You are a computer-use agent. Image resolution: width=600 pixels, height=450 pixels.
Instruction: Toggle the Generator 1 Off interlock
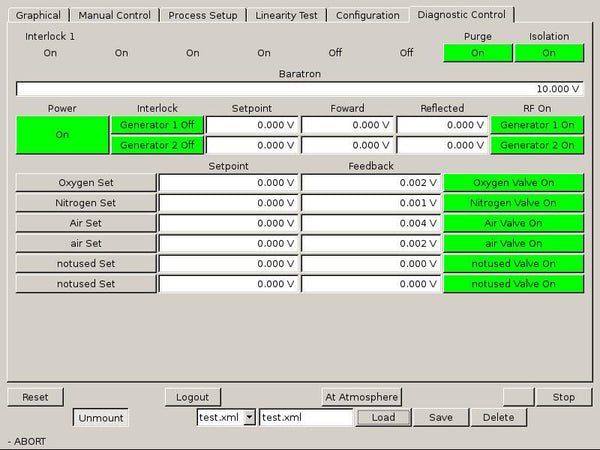pos(157,125)
